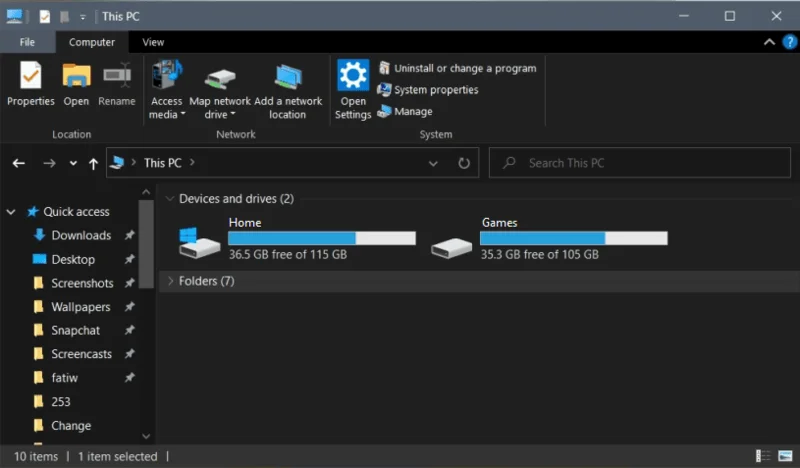Open Desktop in Quick access

[x=73, y=259]
